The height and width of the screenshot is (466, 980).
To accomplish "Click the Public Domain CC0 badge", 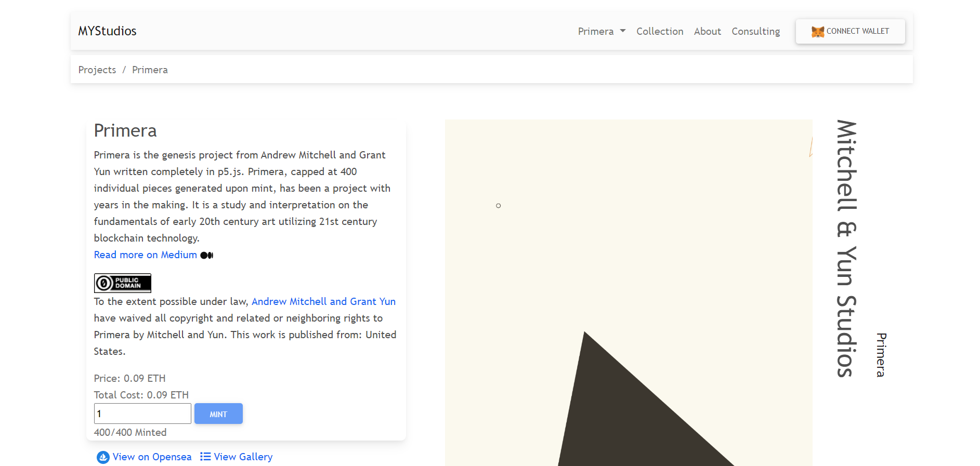I will (x=123, y=283).
